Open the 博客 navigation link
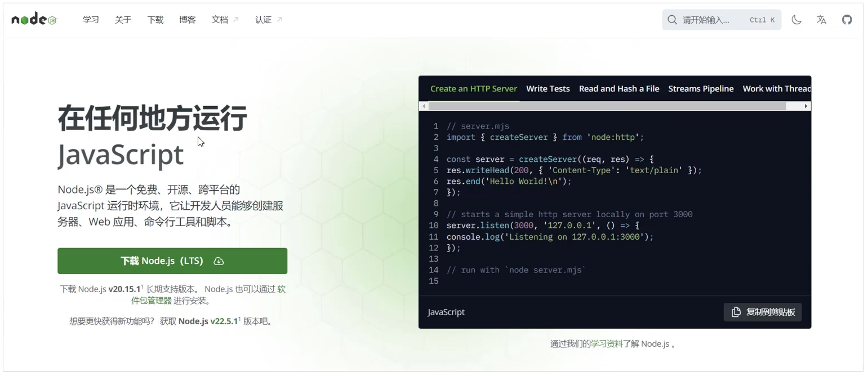Viewport: 868px width, 375px height. click(x=188, y=20)
